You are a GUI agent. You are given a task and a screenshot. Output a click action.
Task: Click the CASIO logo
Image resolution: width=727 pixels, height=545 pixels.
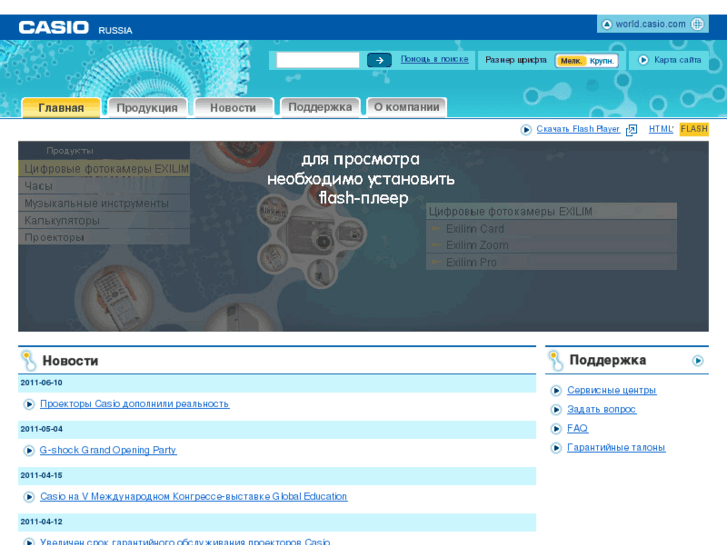[54, 28]
